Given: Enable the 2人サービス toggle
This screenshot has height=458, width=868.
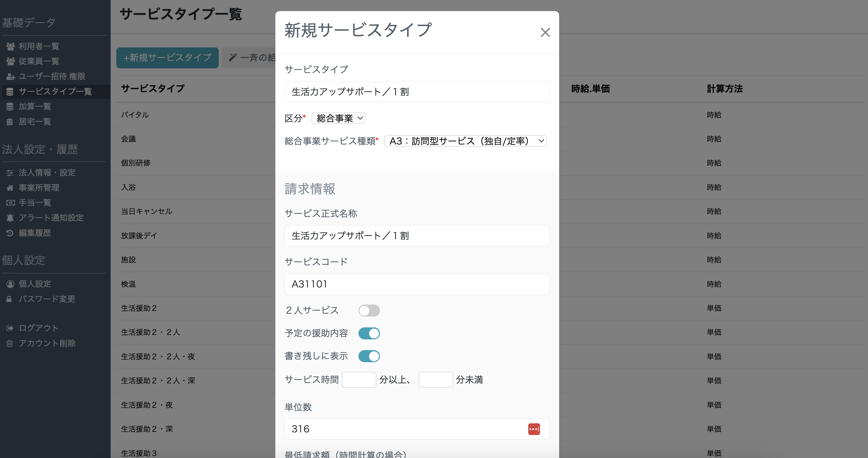Looking at the screenshot, I should pos(369,311).
